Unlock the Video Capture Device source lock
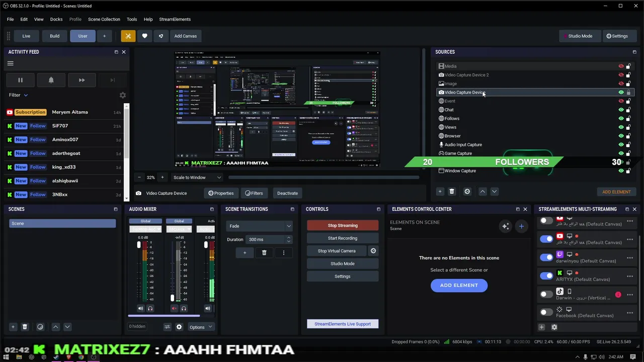This screenshot has height=362, width=644. pos(628,93)
